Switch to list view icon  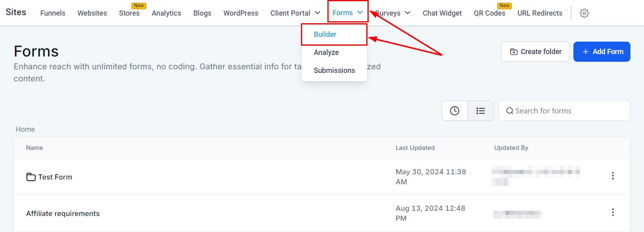480,111
